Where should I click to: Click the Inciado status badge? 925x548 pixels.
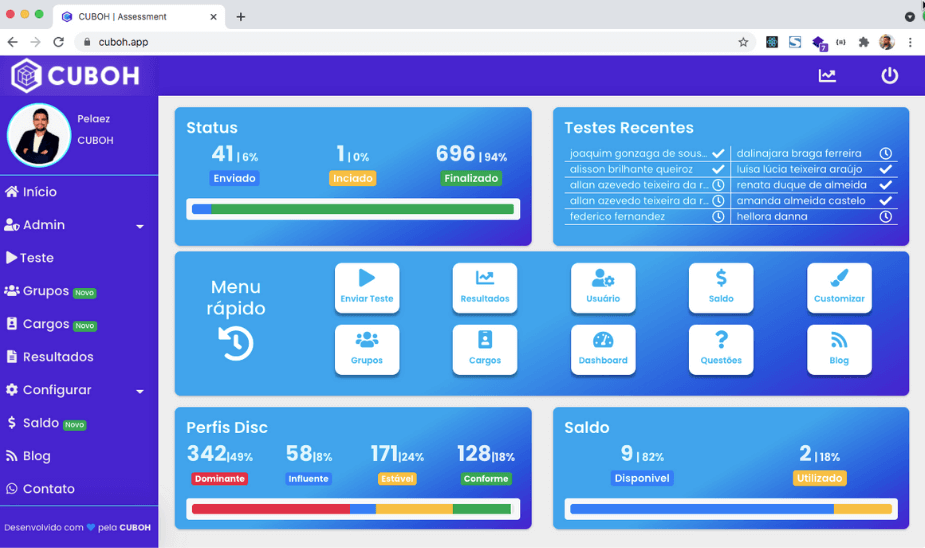pyautogui.click(x=353, y=178)
